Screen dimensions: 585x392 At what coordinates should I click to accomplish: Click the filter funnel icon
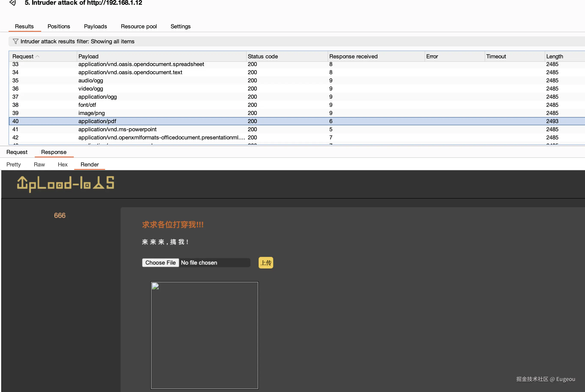coord(15,41)
